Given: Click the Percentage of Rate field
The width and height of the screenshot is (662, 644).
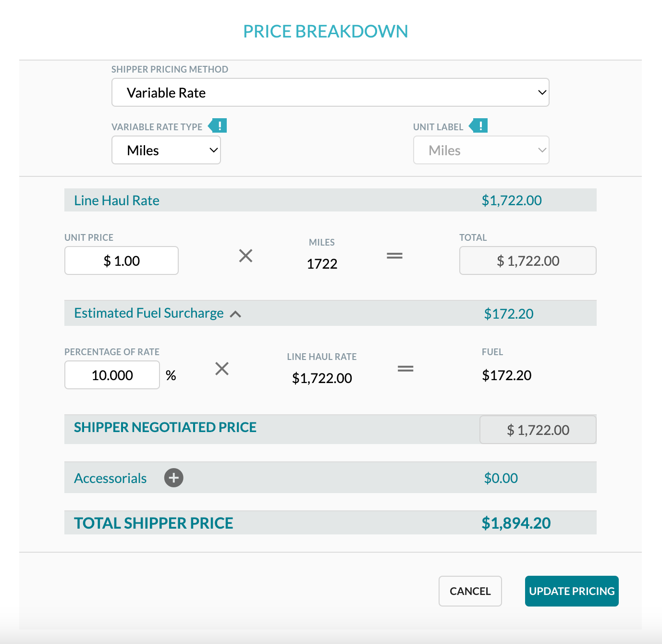Looking at the screenshot, I should 111,375.
